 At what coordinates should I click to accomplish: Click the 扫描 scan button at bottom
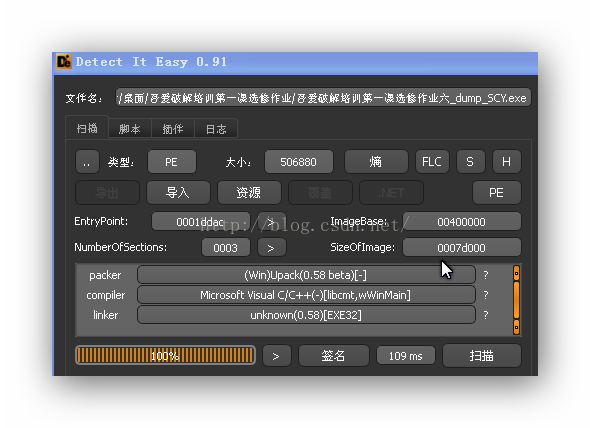pyautogui.click(x=482, y=355)
